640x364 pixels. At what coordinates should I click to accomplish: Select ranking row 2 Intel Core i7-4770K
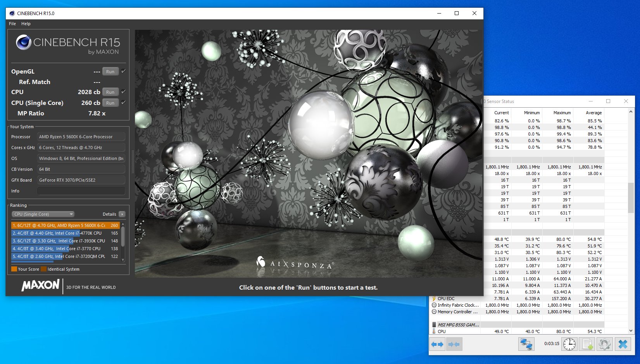point(65,233)
